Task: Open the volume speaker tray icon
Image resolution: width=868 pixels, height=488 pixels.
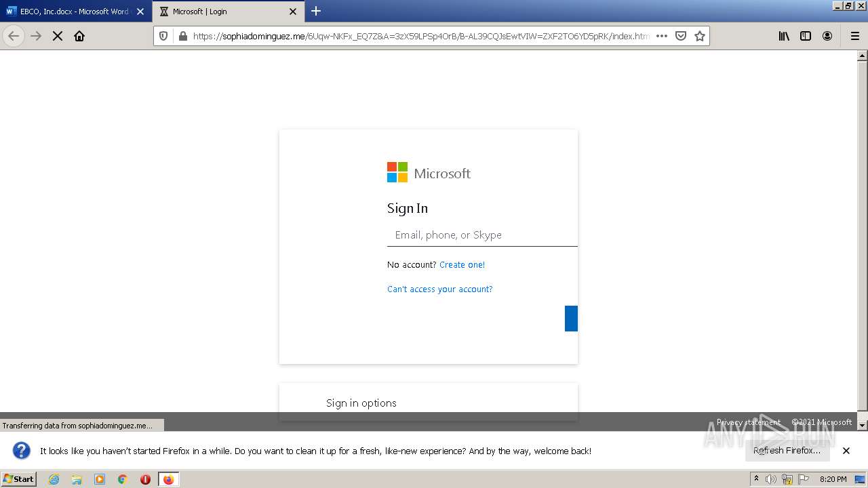Action: (771, 479)
